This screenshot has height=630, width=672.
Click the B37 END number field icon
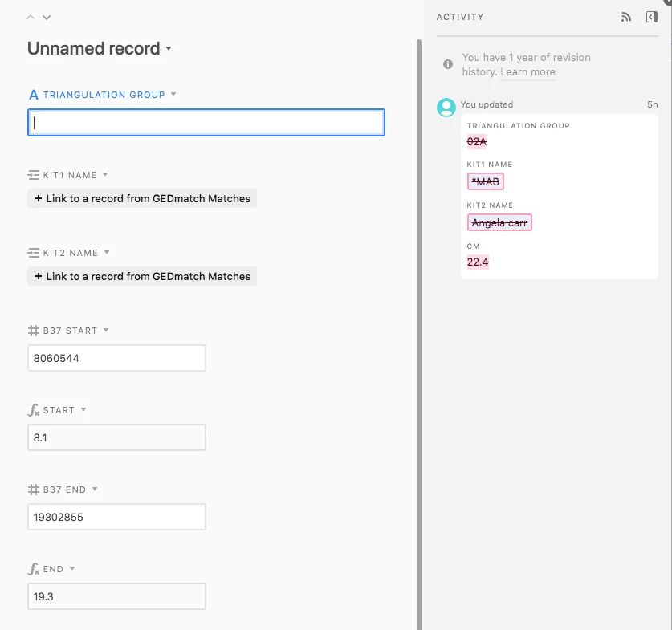pyautogui.click(x=34, y=490)
